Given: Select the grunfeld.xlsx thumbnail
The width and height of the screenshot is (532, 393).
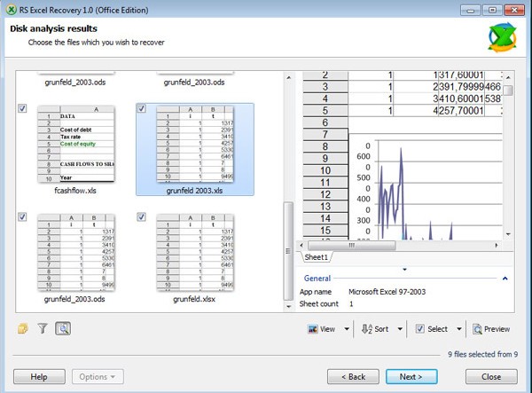Looking at the screenshot, I should tap(195, 252).
